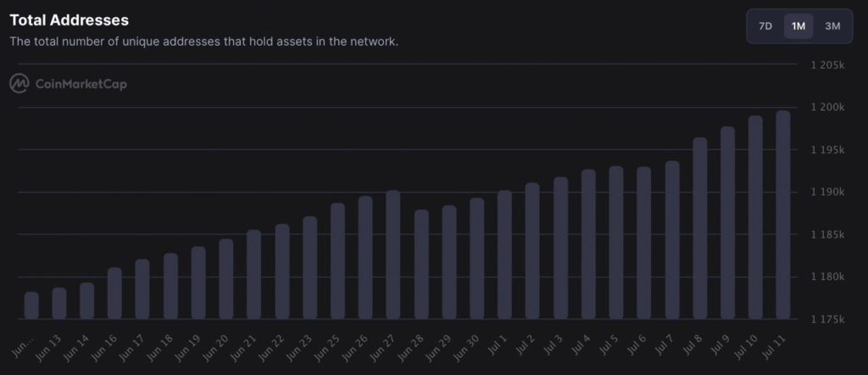Select the Jul 10 bar
Screen dimensions: 868x375
tap(755, 218)
